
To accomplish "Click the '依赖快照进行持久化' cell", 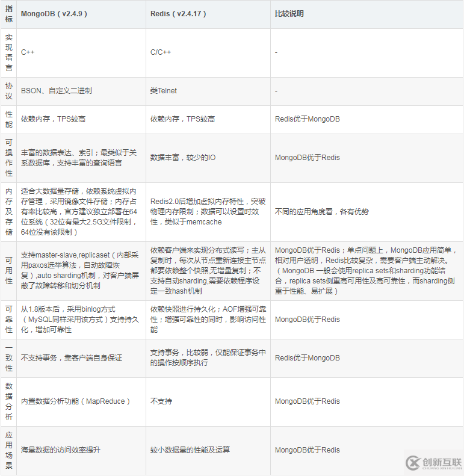I will point(208,320).
